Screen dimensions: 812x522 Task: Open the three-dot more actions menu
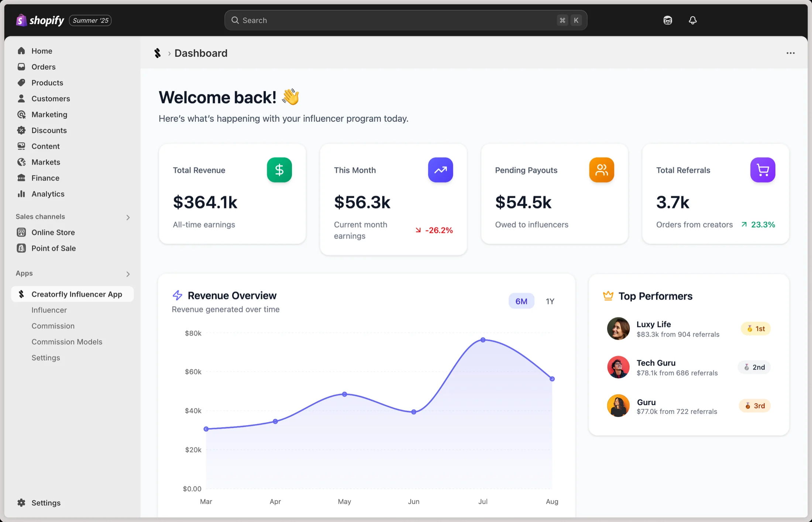(790, 53)
